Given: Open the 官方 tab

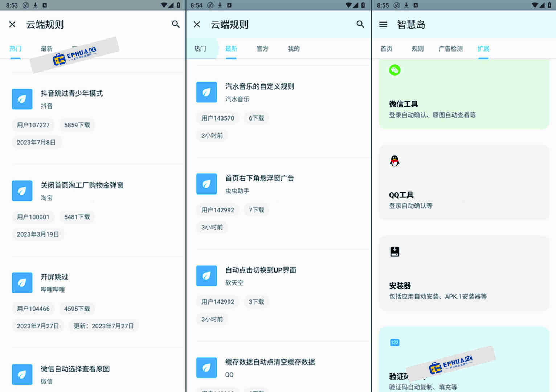Looking at the screenshot, I should (x=262, y=49).
